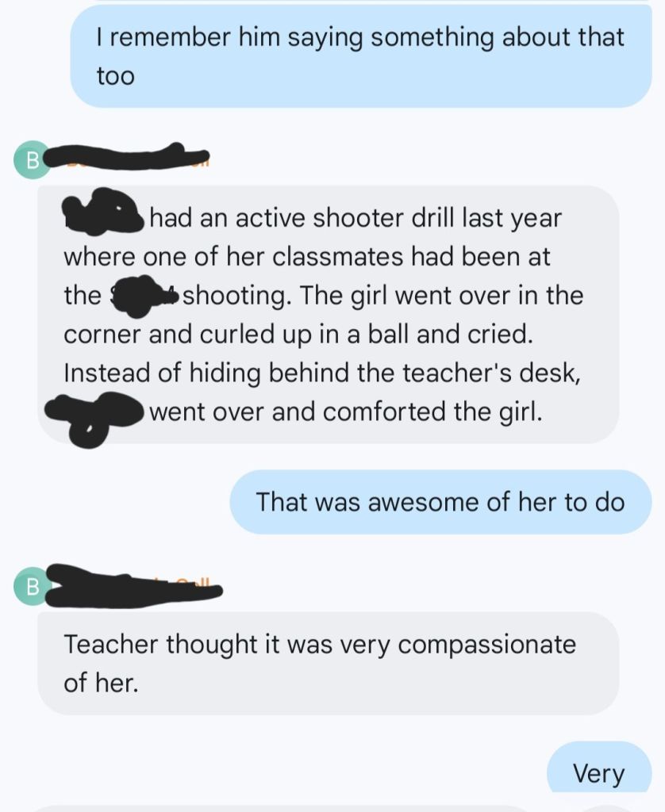Image resolution: width=665 pixels, height=812 pixels.
Task: Tap the words 'of her.' in Teacher message
Action: 101,683
